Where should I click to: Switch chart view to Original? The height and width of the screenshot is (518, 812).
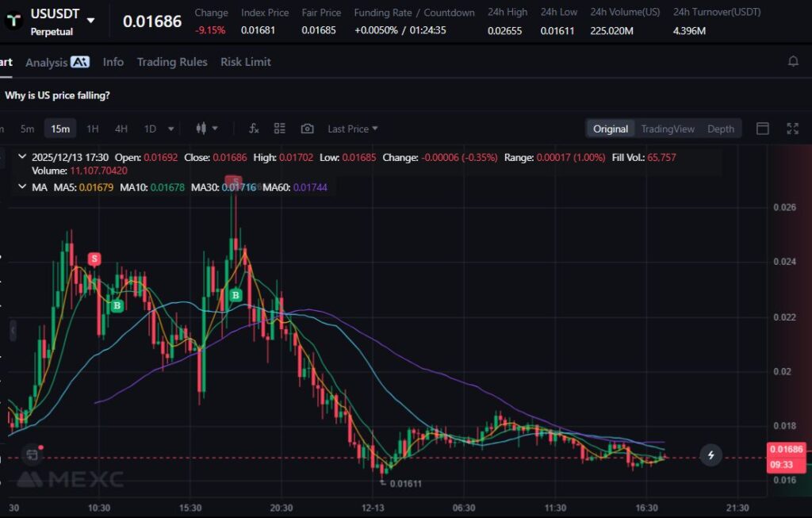[x=610, y=129]
